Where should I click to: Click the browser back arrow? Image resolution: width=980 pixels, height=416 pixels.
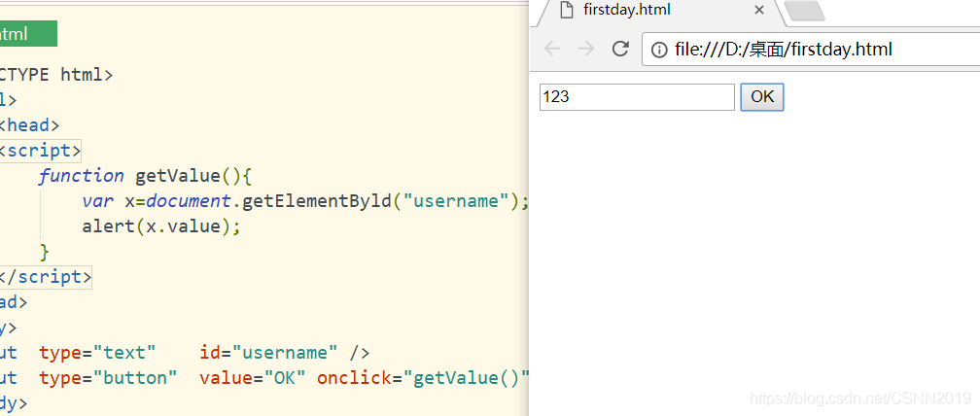[x=552, y=49]
